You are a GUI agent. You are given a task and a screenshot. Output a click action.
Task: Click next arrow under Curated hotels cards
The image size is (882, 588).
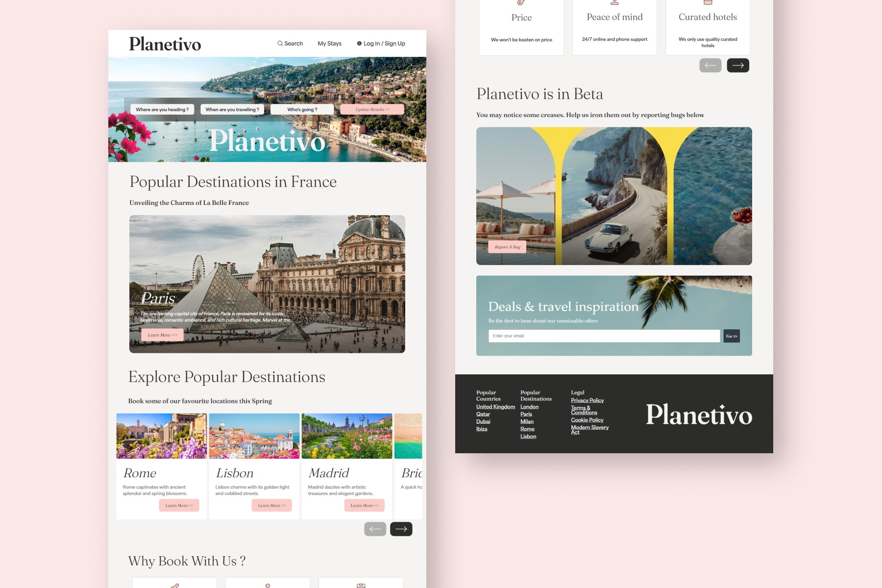point(737,65)
